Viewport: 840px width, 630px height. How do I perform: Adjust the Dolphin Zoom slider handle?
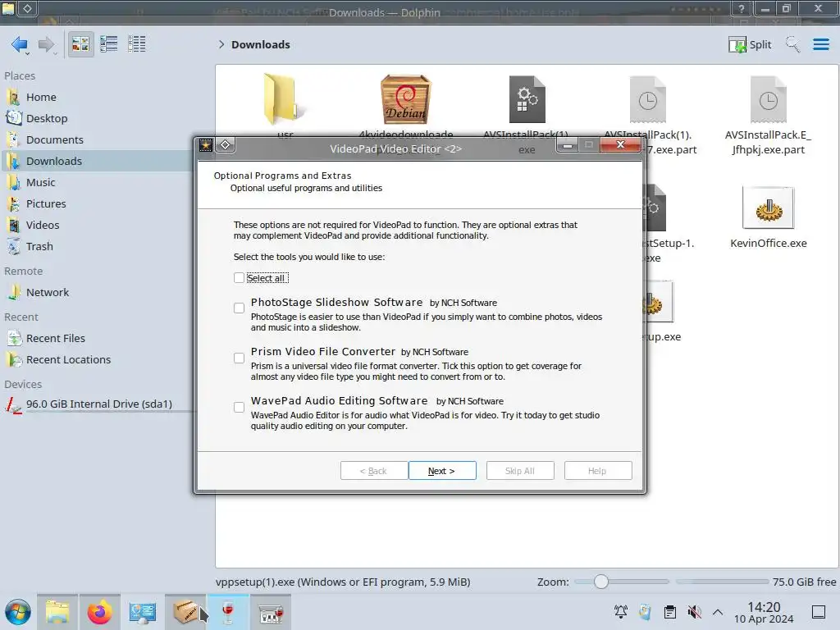click(601, 582)
